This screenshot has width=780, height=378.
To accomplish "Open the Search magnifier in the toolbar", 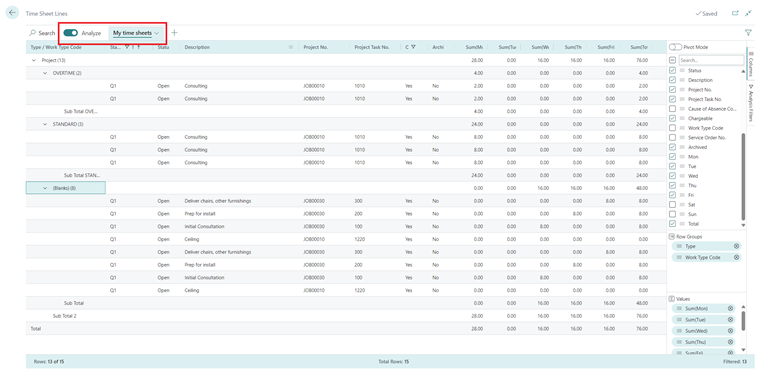I will coord(33,33).
